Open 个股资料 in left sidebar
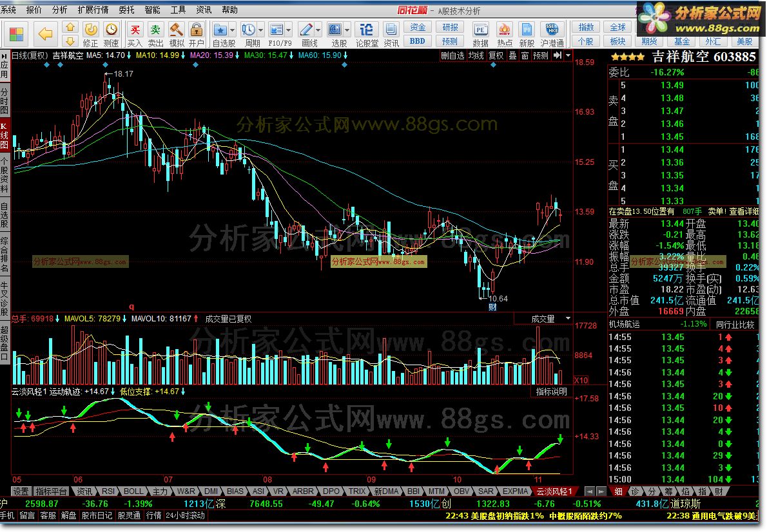 click(5, 175)
